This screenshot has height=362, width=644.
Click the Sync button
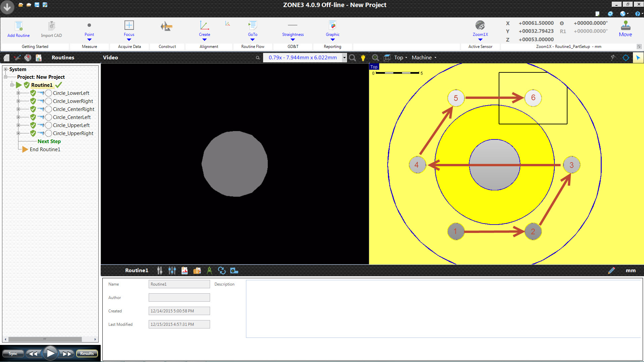[x=13, y=353]
